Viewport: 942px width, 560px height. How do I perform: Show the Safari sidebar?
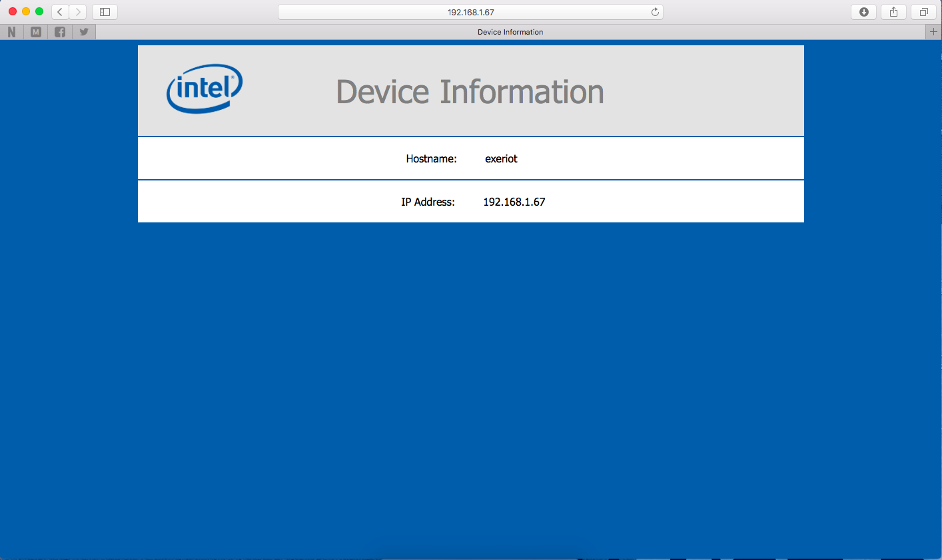[x=105, y=12]
